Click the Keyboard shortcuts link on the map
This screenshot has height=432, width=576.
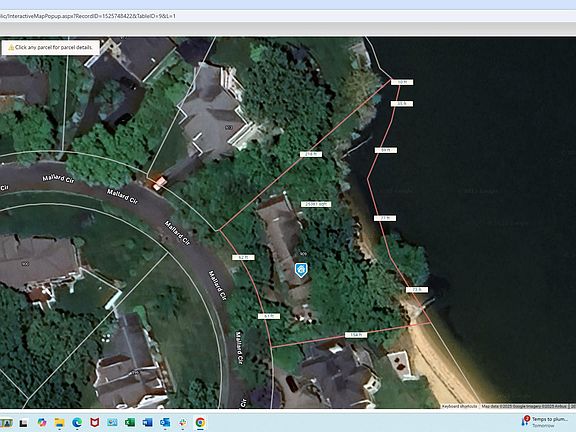459,406
